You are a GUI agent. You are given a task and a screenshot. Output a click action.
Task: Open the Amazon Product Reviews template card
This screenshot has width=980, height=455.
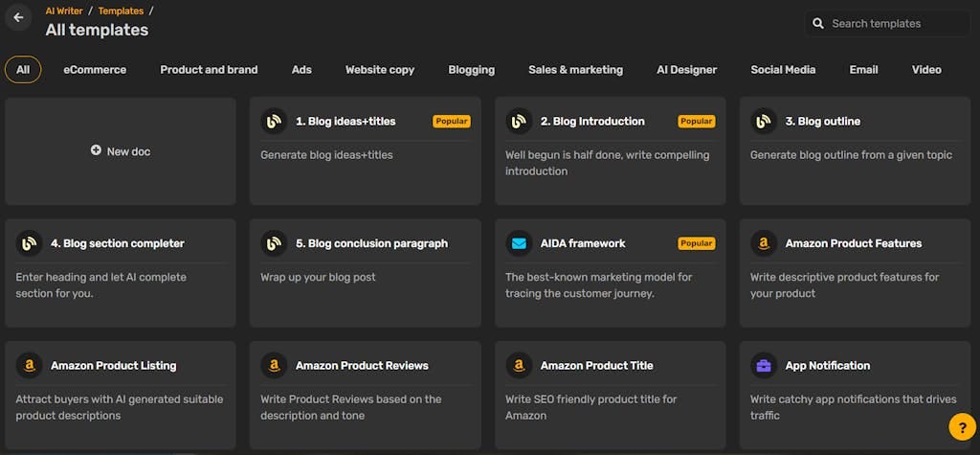click(x=365, y=395)
